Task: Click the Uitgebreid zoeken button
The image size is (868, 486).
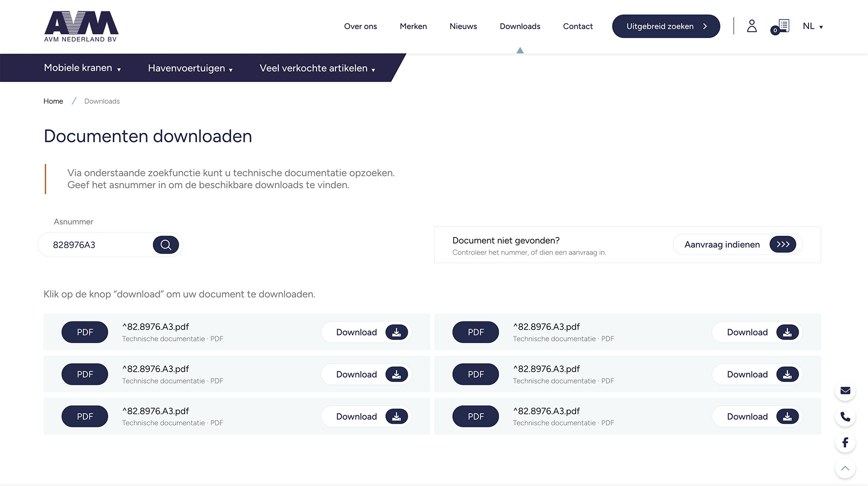Action: (666, 26)
